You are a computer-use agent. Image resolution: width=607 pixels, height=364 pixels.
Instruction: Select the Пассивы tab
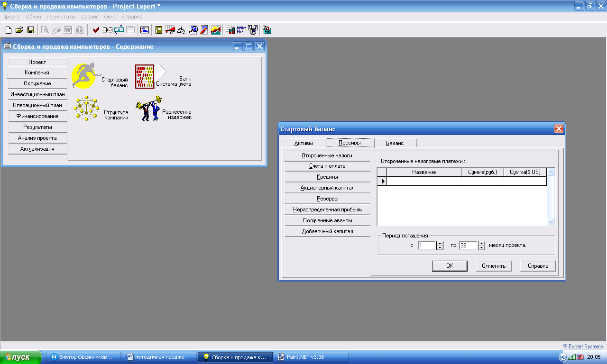click(x=350, y=143)
